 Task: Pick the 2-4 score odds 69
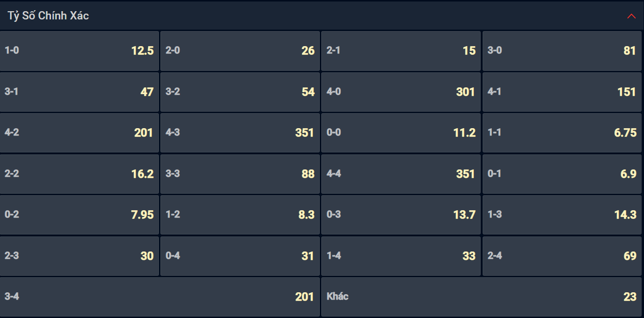pyautogui.click(x=562, y=256)
